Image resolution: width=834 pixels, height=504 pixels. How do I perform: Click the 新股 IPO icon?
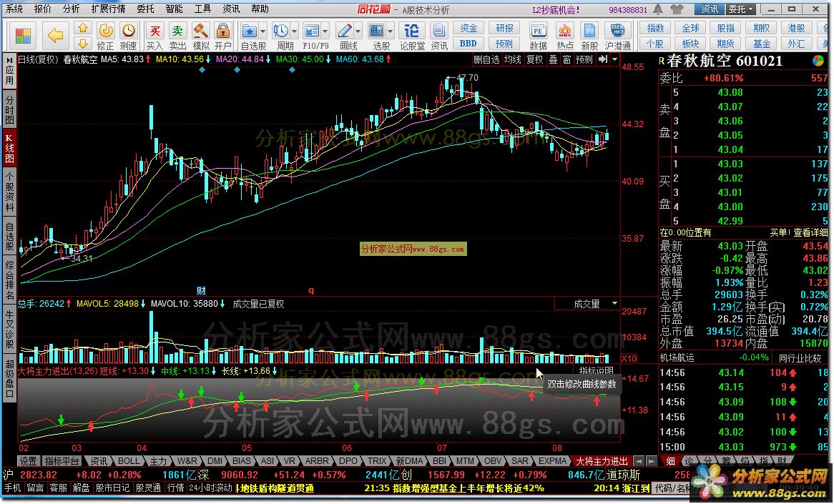589,36
